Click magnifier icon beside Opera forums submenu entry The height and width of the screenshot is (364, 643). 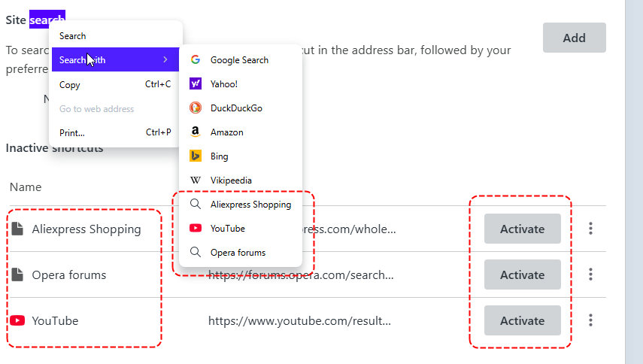196,252
